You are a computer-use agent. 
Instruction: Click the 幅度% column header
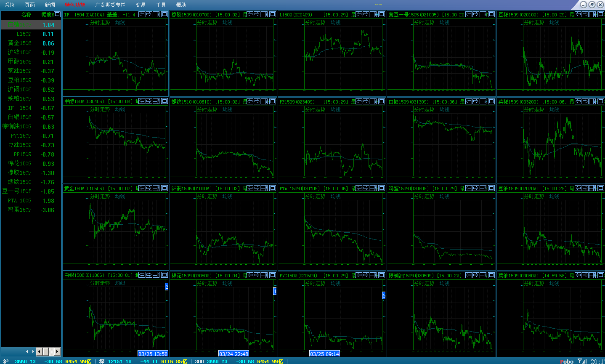click(47, 14)
